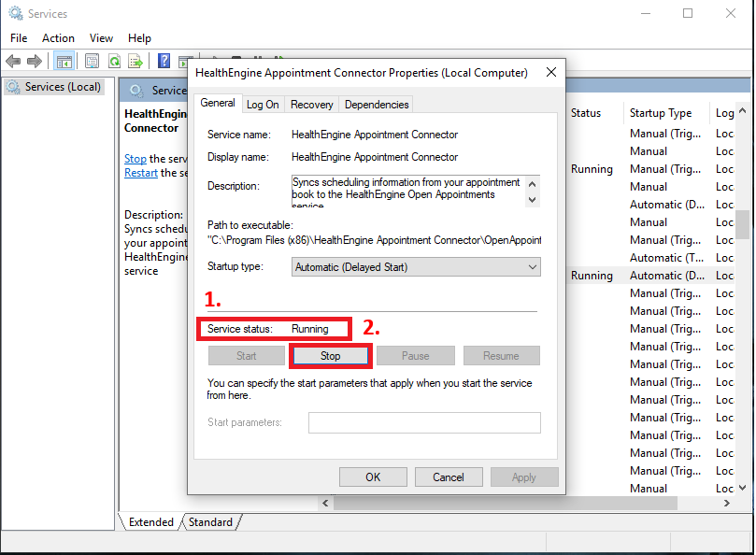Image resolution: width=756 pixels, height=555 pixels.
Task: Switch to the Log On tab
Action: (263, 105)
